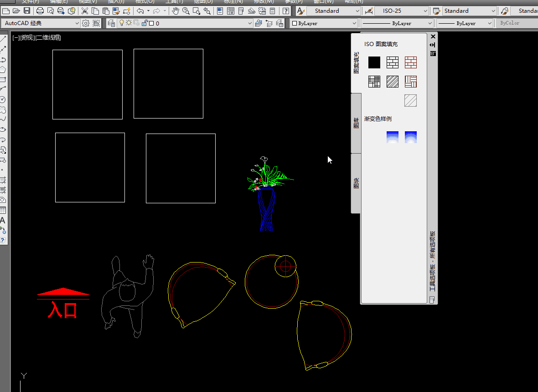Select the Hatch tool in left toolbar
538x392 pixels.
(x=3, y=180)
